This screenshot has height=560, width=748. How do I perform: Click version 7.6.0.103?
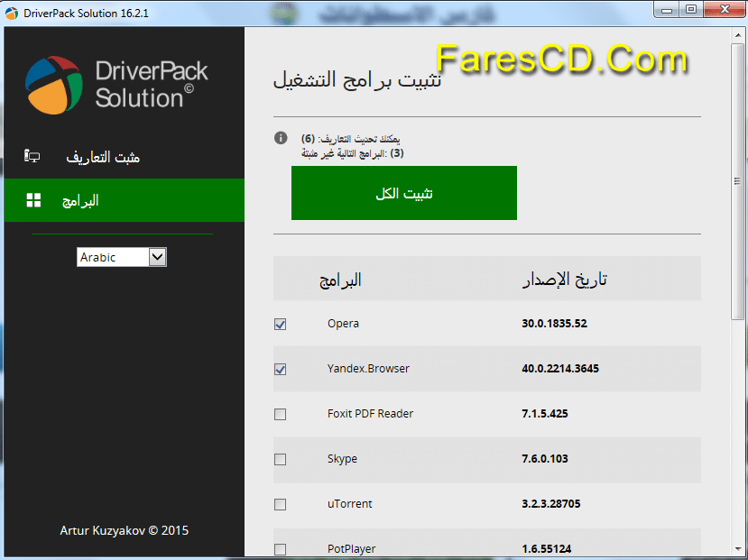[545, 459]
